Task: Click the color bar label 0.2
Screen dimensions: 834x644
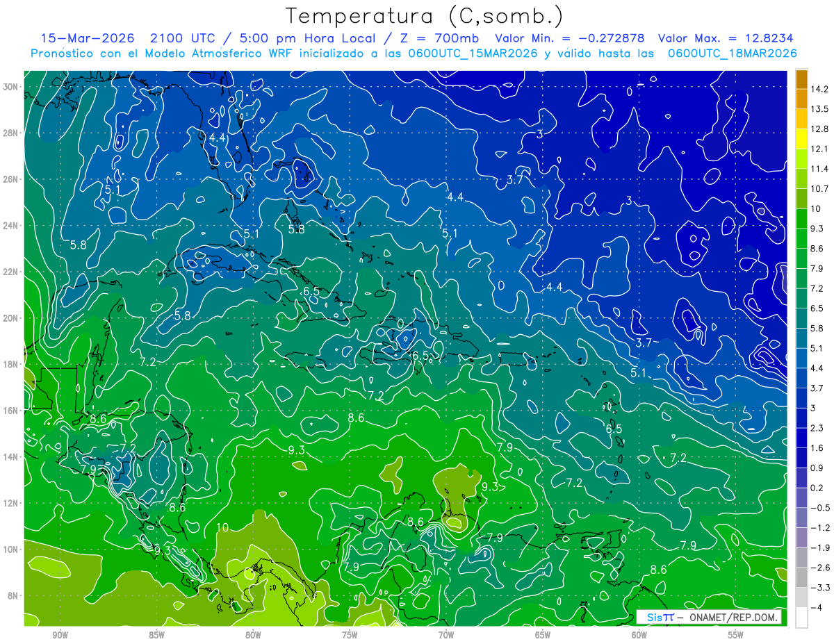Action: (818, 488)
